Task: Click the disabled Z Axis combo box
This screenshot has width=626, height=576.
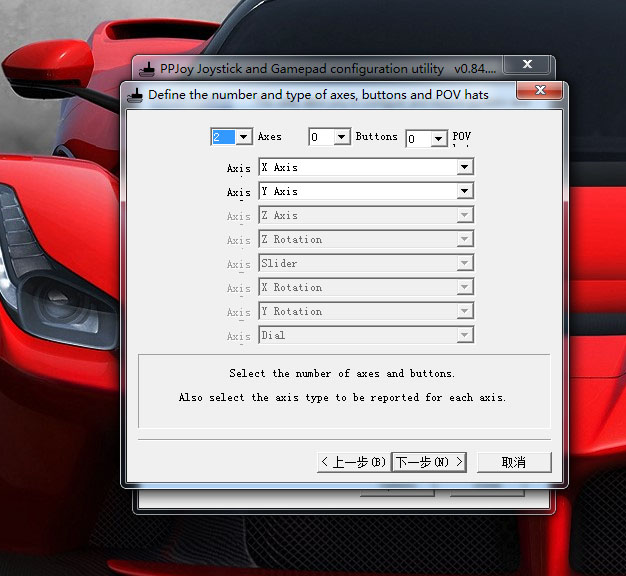Action: click(x=366, y=215)
